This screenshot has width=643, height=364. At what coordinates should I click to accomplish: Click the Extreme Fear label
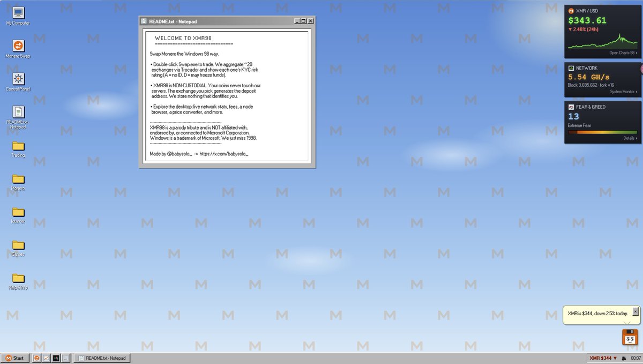pos(579,125)
